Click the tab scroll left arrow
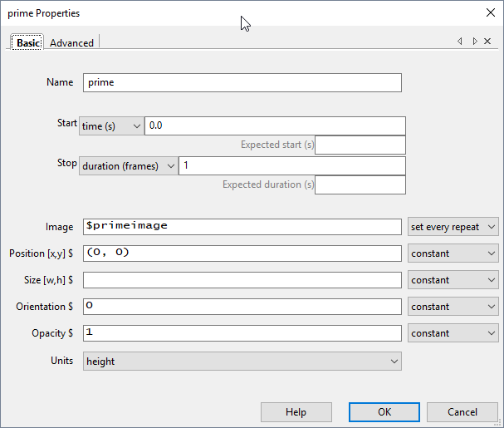The image size is (504, 428). (x=460, y=42)
